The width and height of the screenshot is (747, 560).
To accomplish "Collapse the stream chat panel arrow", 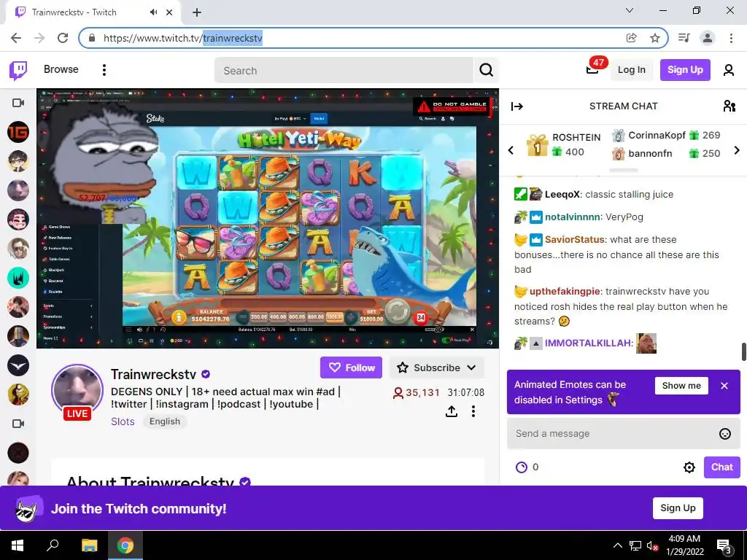I will (517, 106).
